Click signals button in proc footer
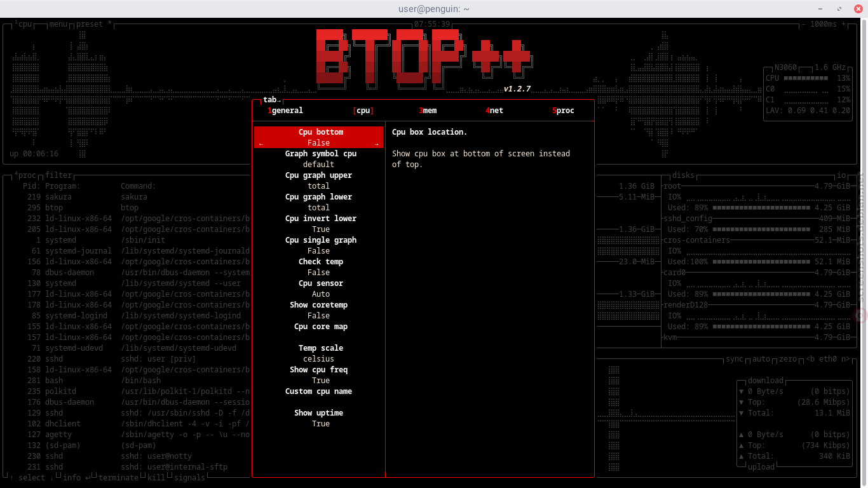 click(189, 478)
